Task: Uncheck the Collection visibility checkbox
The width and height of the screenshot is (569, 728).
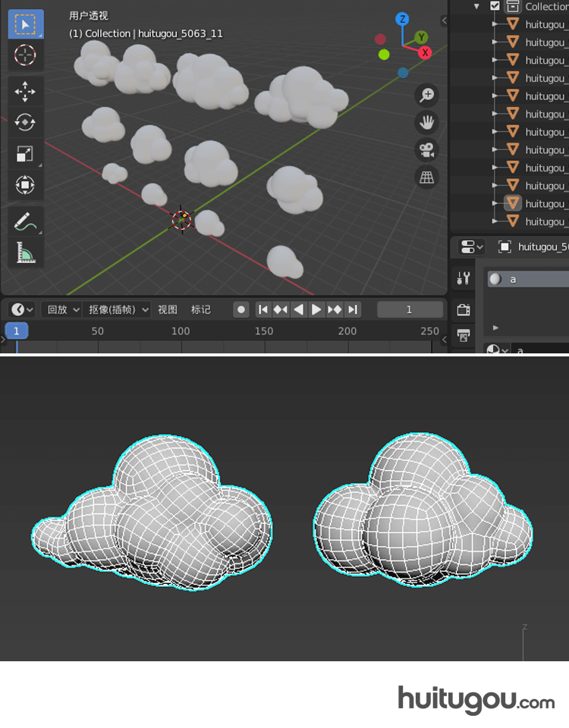Action: pos(495,6)
